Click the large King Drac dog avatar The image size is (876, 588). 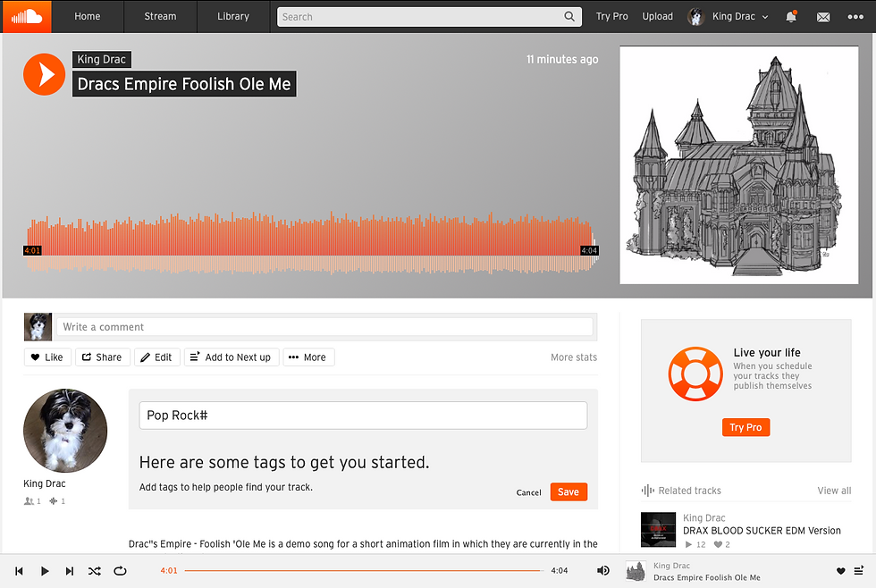64,431
